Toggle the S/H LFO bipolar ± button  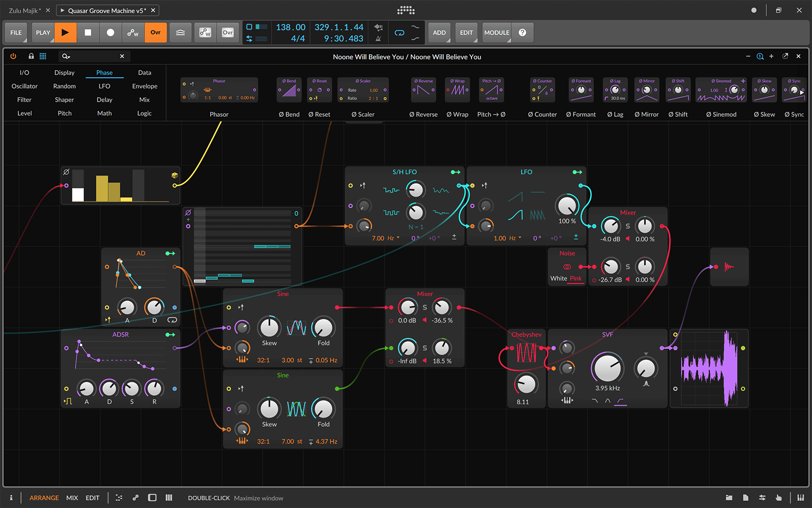point(454,237)
